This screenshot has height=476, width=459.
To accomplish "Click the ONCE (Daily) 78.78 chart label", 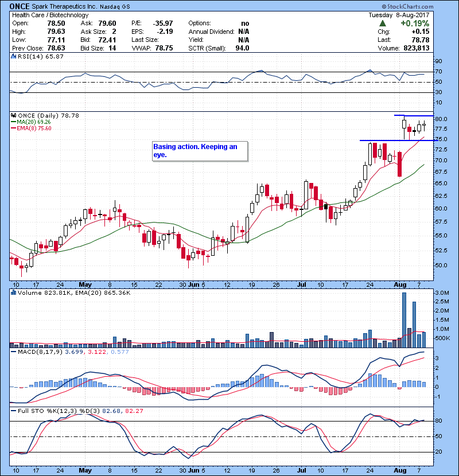I will [49, 115].
